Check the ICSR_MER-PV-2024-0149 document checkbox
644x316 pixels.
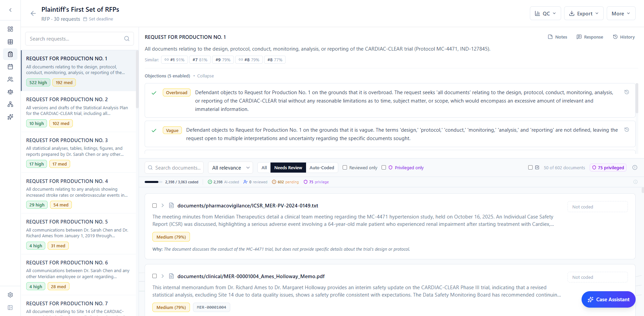pyautogui.click(x=154, y=206)
